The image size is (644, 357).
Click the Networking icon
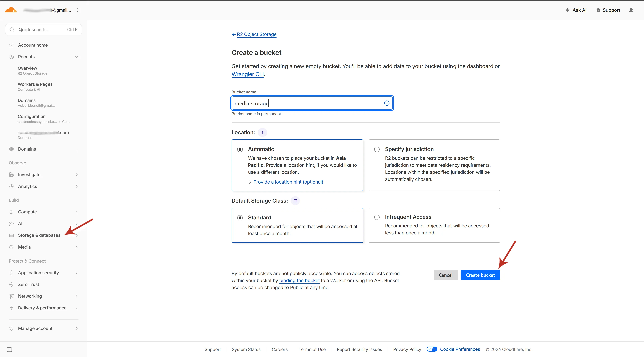click(12, 296)
